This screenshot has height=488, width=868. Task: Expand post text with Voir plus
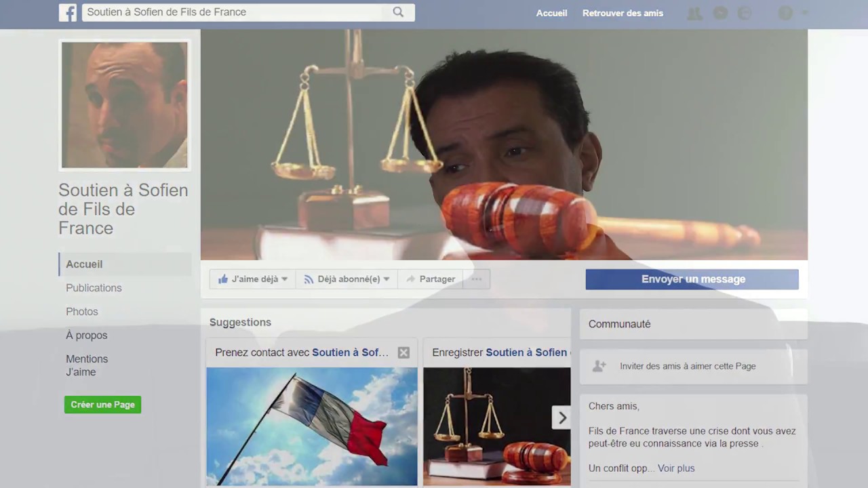(676, 468)
